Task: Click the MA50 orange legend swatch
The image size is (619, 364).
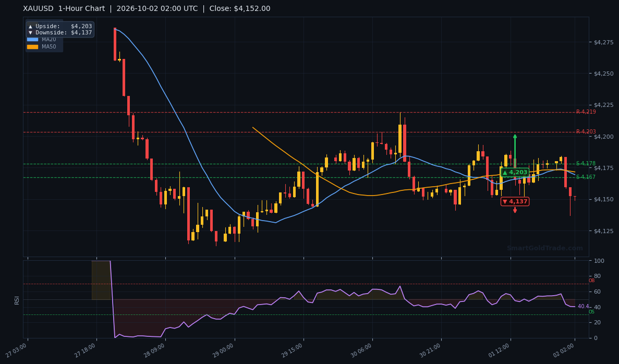Action: point(32,46)
